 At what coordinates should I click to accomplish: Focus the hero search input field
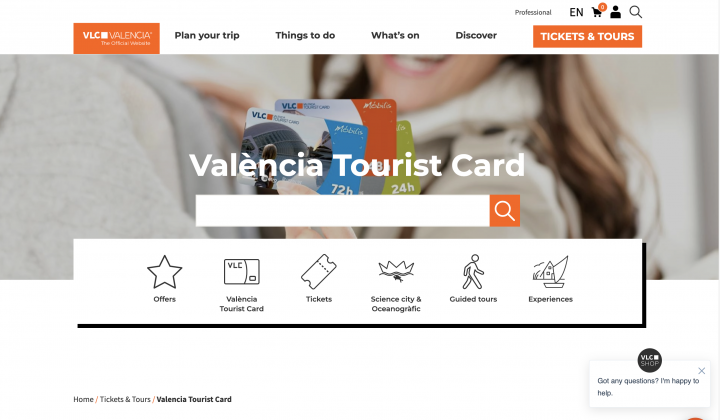[x=343, y=211]
